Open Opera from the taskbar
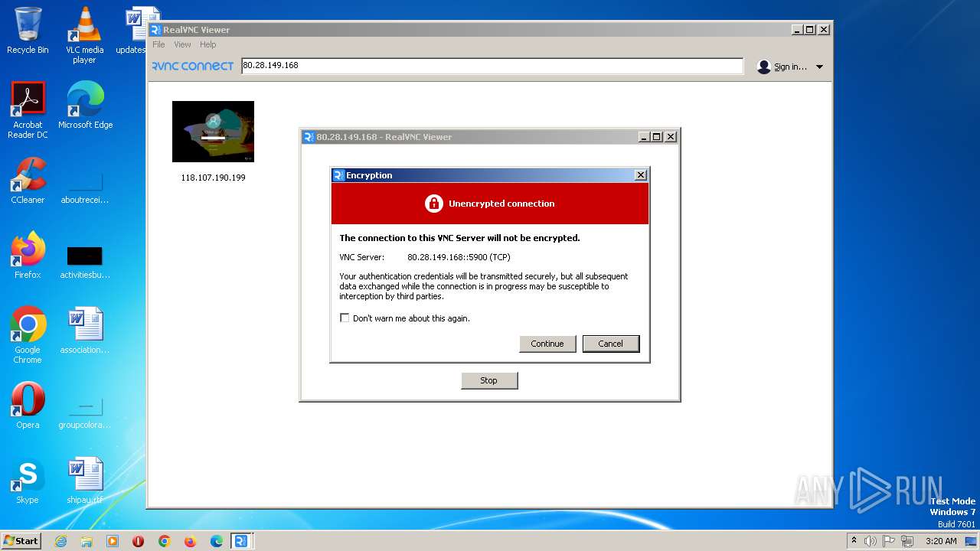 pyautogui.click(x=139, y=541)
